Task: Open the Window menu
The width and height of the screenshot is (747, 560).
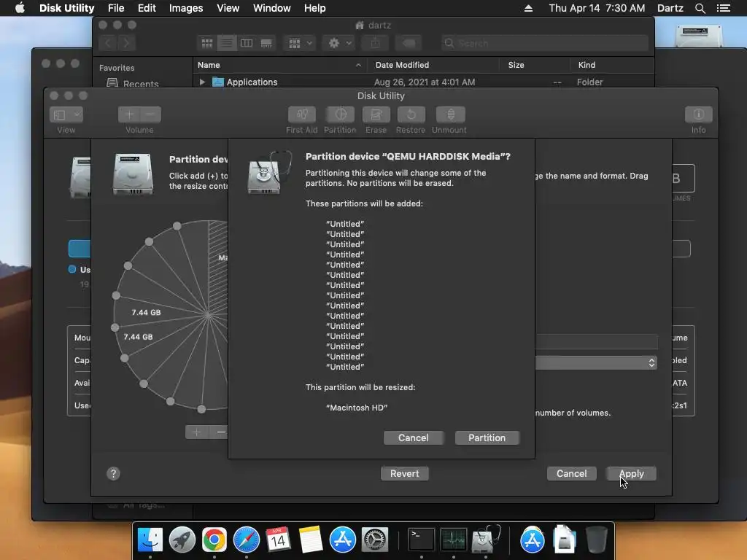Action: click(271, 8)
